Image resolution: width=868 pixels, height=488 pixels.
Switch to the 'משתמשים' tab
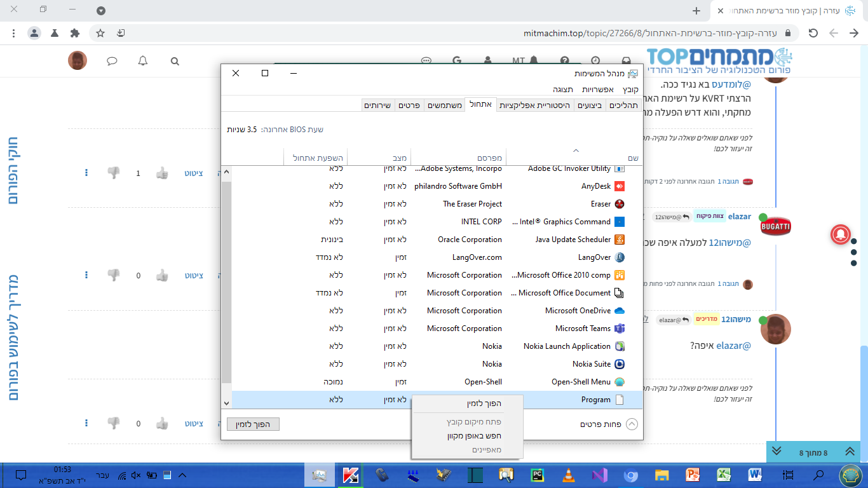click(x=444, y=105)
